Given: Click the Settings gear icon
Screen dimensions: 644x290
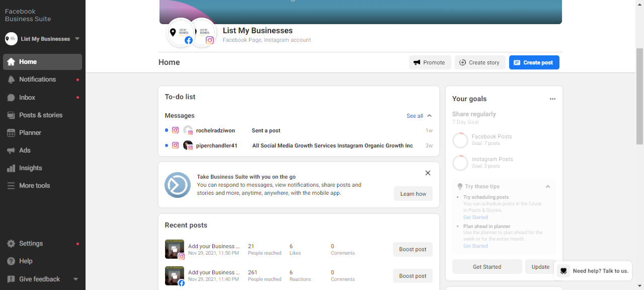Looking at the screenshot, I should pos(11,244).
